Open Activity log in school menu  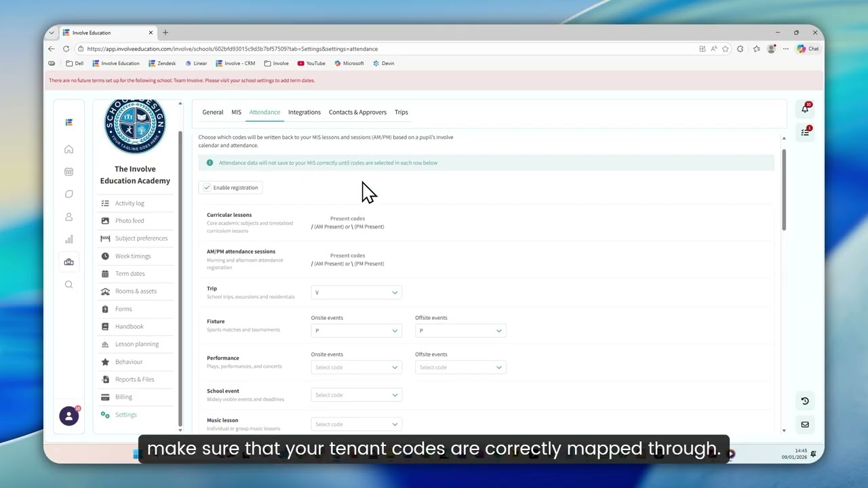click(x=130, y=203)
